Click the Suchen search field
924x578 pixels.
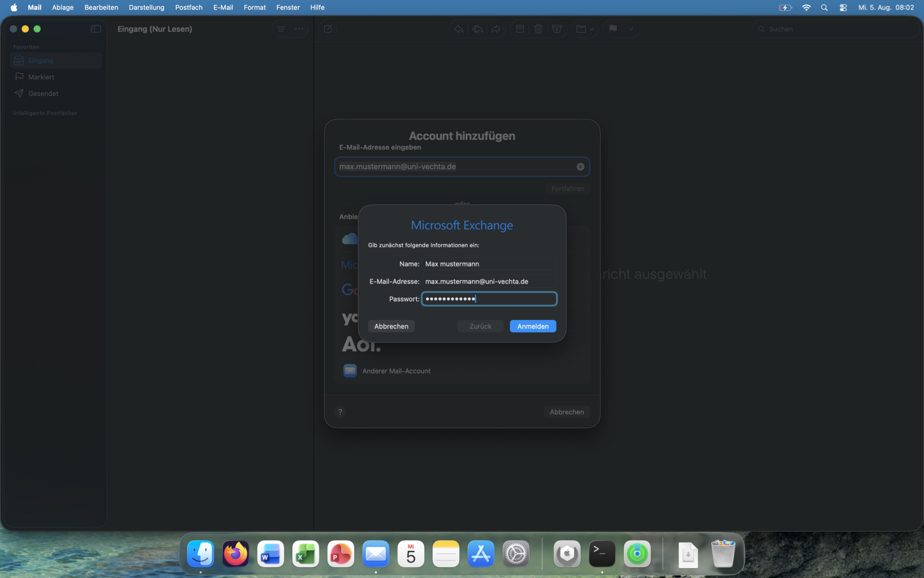point(835,29)
